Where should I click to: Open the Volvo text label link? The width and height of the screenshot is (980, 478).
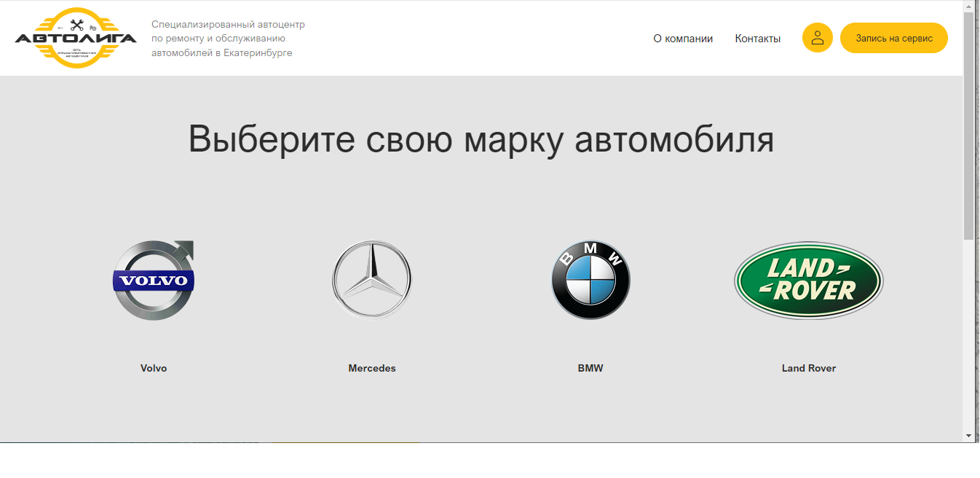pyautogui.click(x=154, y=368)
